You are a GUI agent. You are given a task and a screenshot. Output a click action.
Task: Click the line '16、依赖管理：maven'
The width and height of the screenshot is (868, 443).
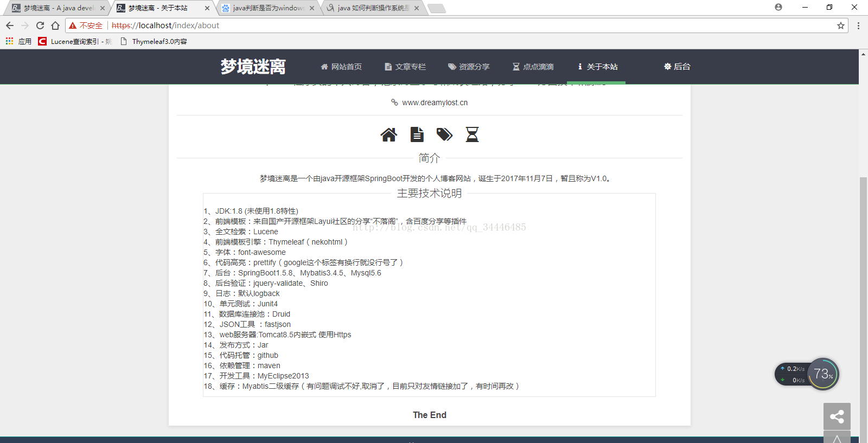coord(242,365)
